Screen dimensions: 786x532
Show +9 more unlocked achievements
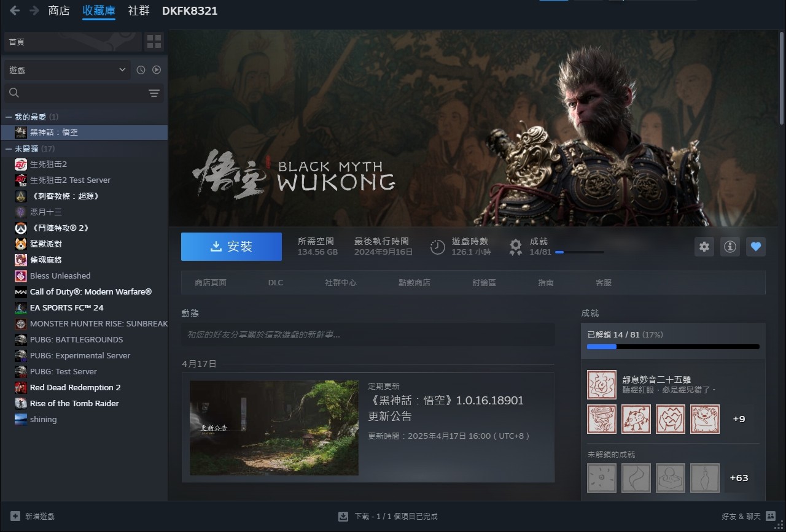pos(739,419)
